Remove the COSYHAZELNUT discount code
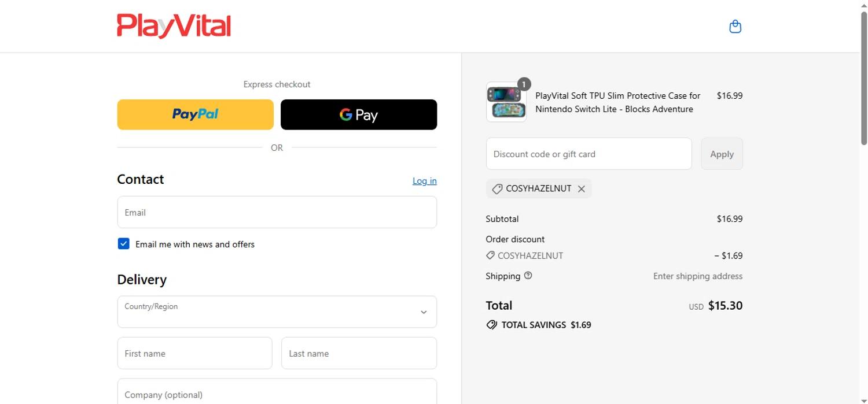This screenshot has width=868, height=404. (582, 189)
